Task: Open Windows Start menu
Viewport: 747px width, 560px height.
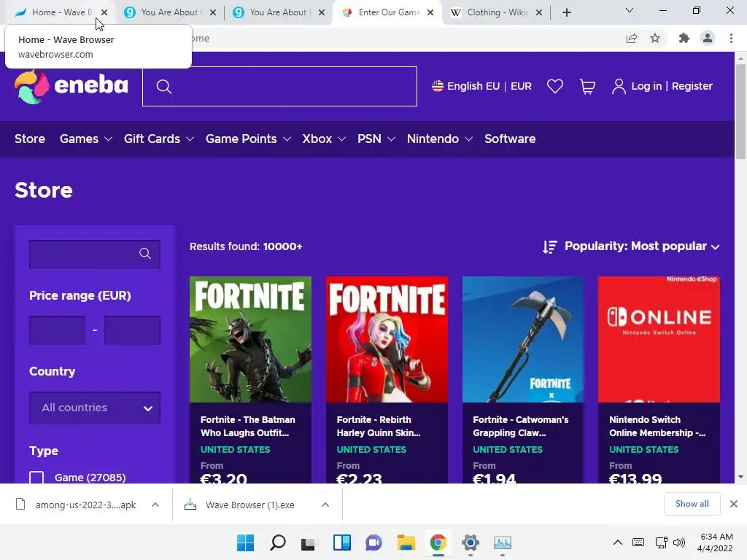Action: [x=245, y=542]
